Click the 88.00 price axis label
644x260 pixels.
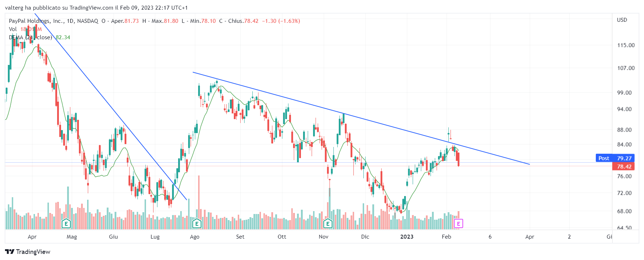point(624,130)
